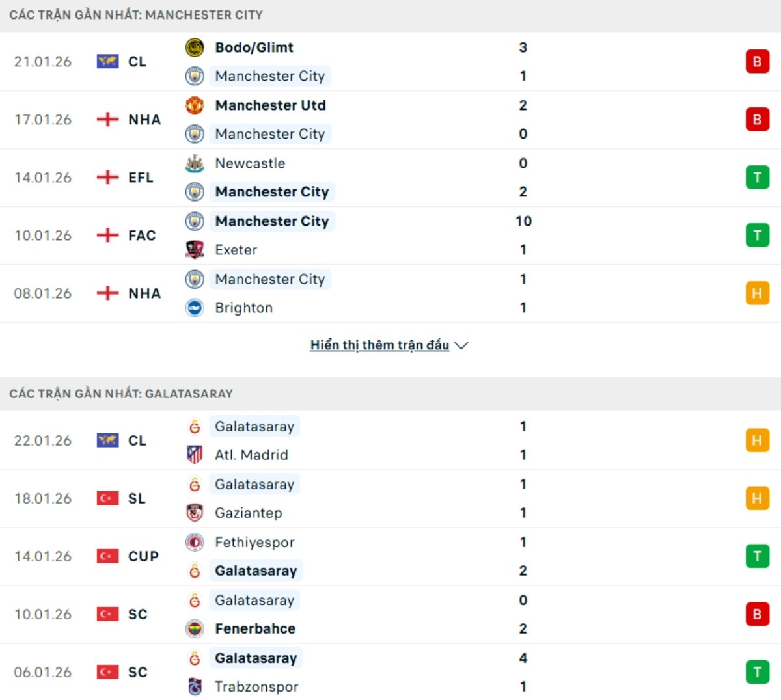Click the Newcastle club logo
781x700 pixels.
click(x=195, y=163)
